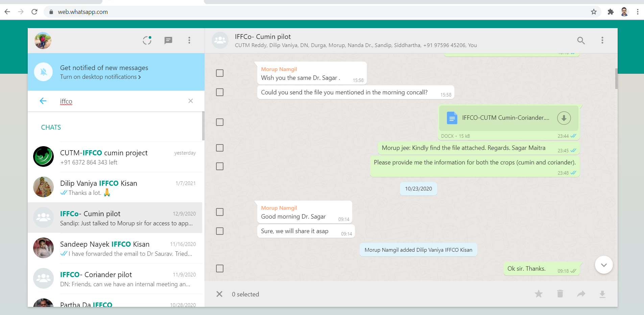Image resolution: width=644 pixels, height=315 pixels.
Task: Click sender name Morup Namgil above 'Wish you'
Action: pos(279,69)
